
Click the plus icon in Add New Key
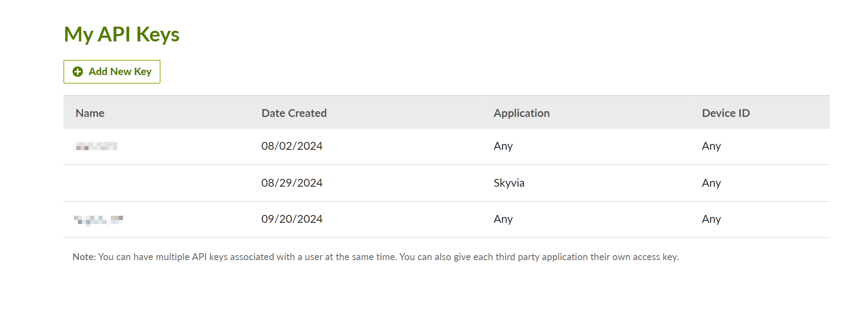(77, 72)
